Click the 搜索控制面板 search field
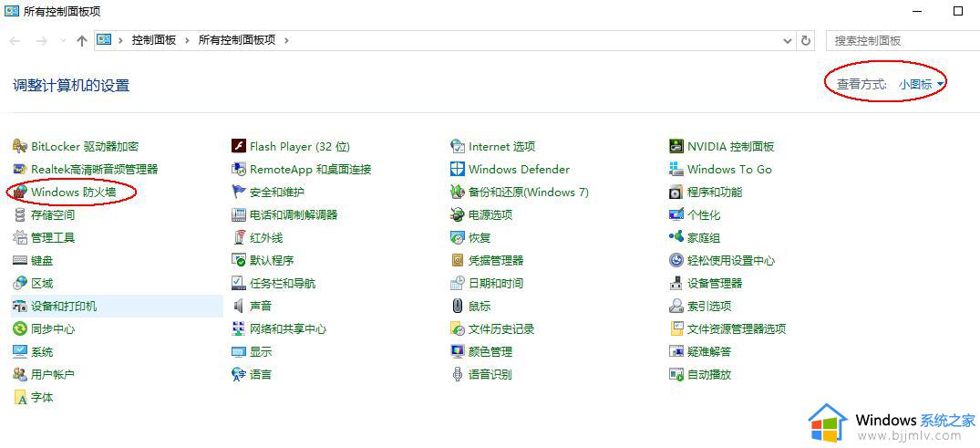 coord(903,41)
